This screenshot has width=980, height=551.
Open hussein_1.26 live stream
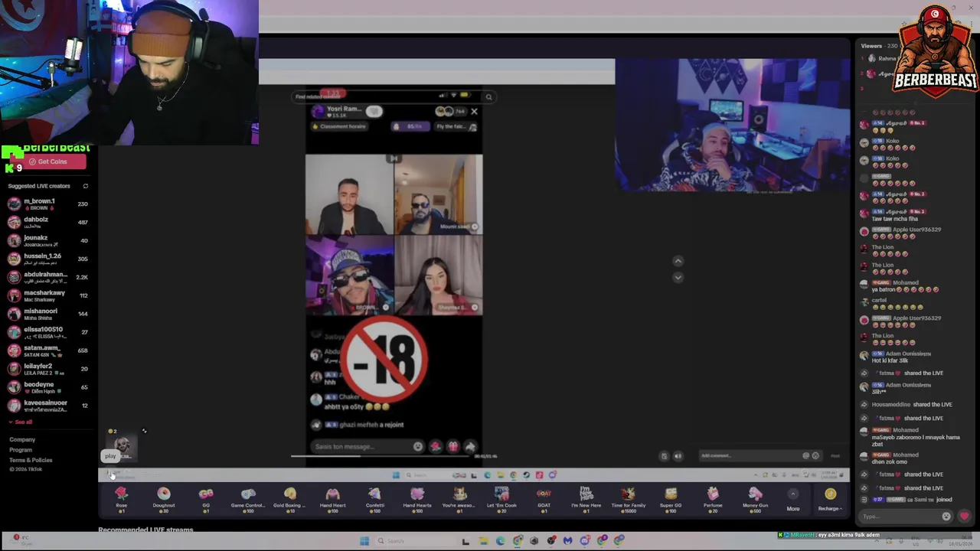(48, 259)
